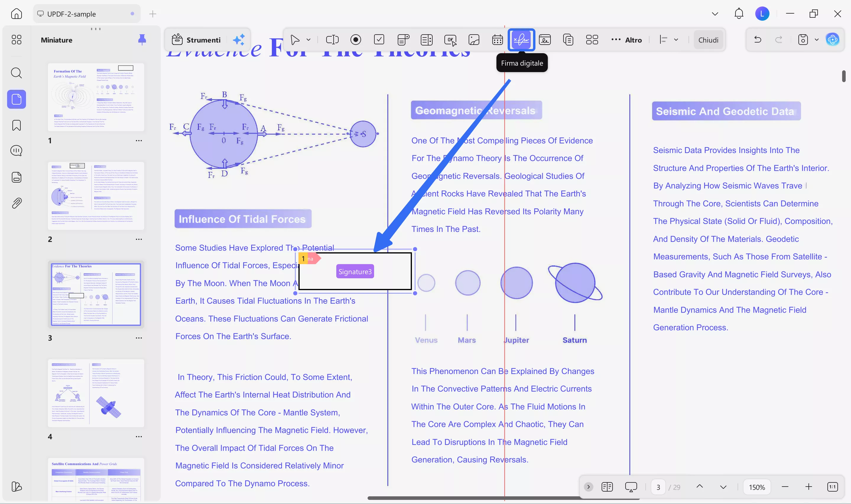The image size is (851, 504).
Task: Select the date field tool
Action: [x=497, y=40]
